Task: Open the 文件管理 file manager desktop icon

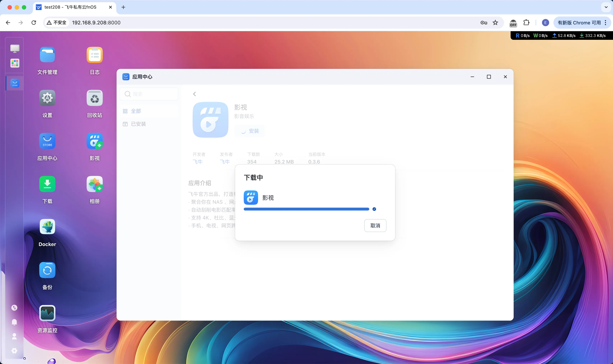Action: (x=47, y=55)
